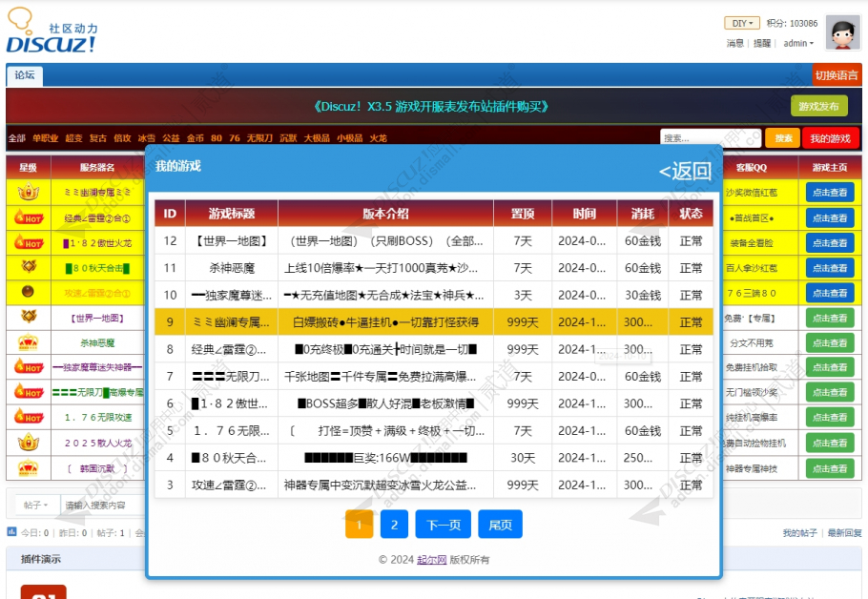Click HOT icon beside ===无限刀 row
The height and width of the screenshot is (599, 868).
click(29, 392)
